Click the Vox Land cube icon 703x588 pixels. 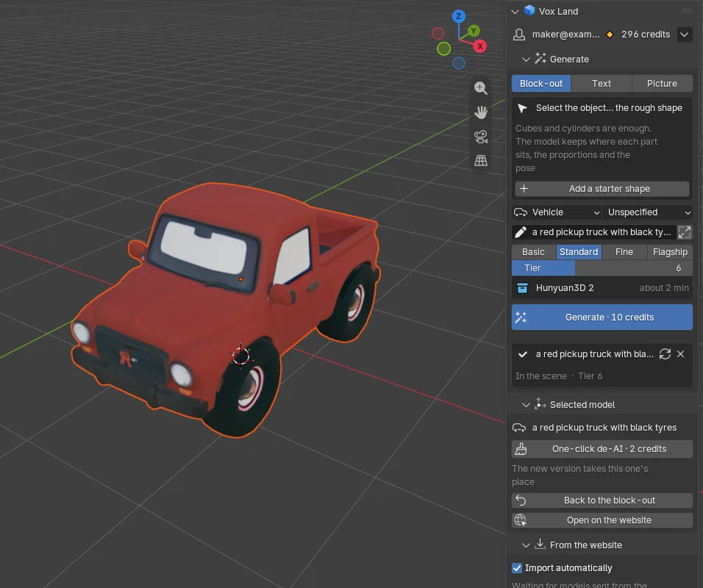point(529,11)
